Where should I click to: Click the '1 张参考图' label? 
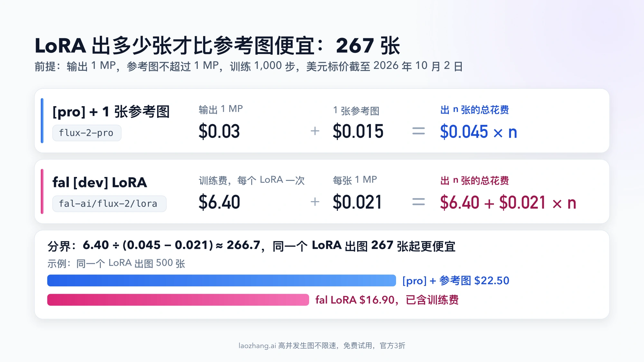tap(356, 110)
